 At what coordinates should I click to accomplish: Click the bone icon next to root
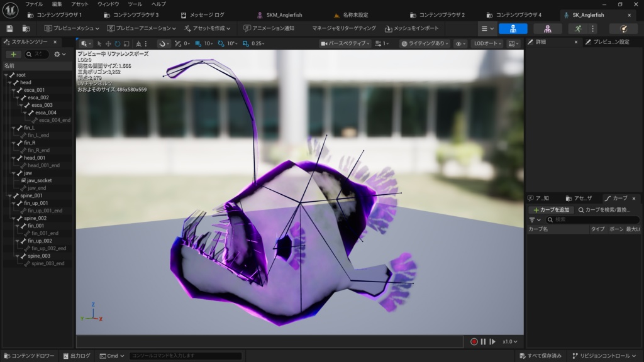(13, 75)
